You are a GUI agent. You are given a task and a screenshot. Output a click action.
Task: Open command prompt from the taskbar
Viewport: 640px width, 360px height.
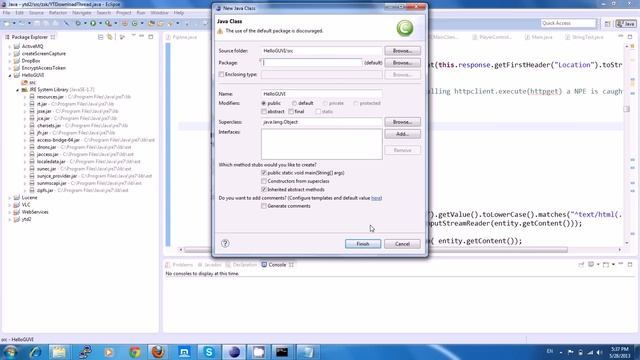282,352
